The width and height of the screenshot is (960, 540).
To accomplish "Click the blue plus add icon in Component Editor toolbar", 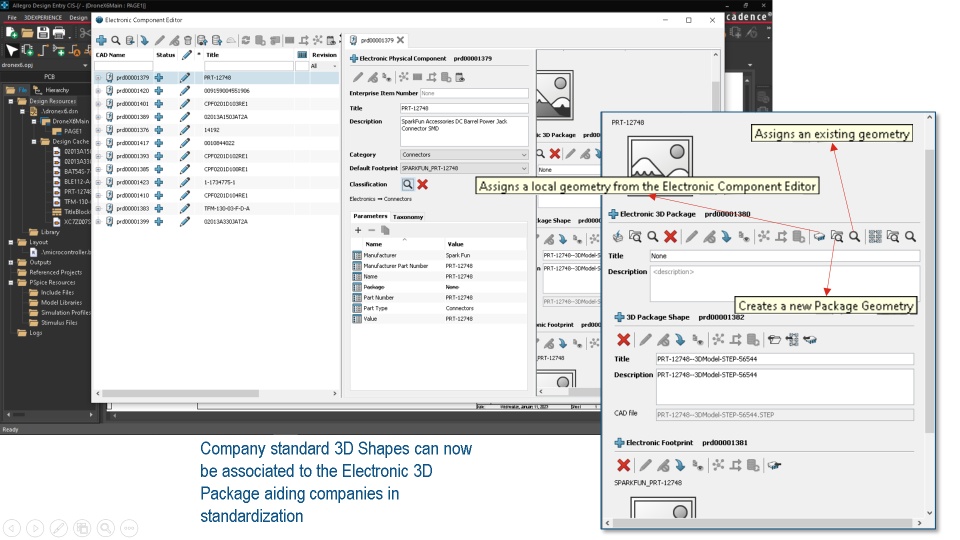I will point(101,40).
